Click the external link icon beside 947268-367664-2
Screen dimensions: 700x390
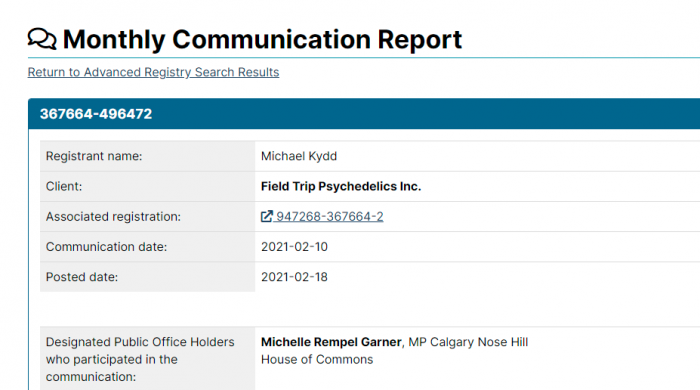tap(267, 216)
